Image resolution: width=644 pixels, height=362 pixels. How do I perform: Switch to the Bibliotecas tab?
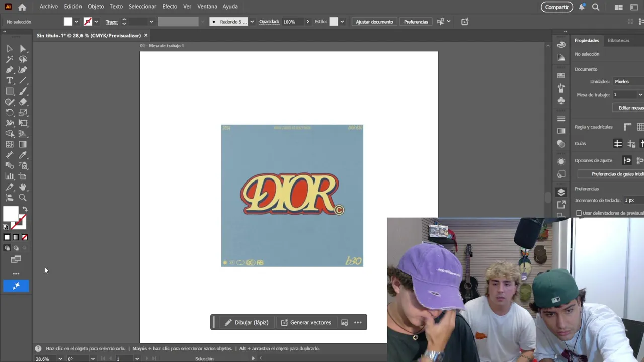click(x=618, y=40)
